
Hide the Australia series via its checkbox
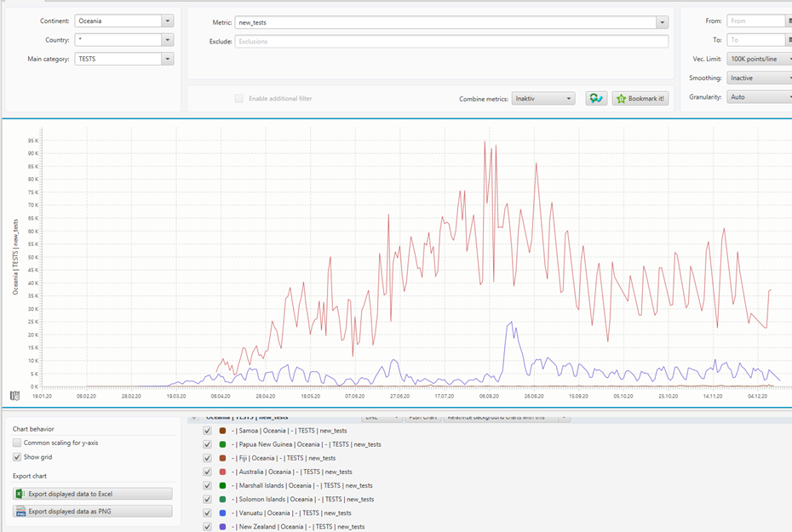click(x=207, y=472)
